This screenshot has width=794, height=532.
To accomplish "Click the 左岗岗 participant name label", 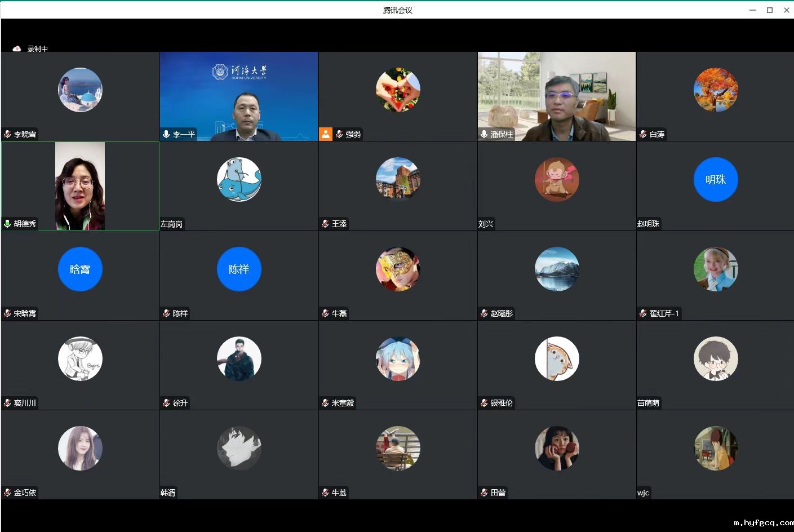I will click(x=171, y=224).
